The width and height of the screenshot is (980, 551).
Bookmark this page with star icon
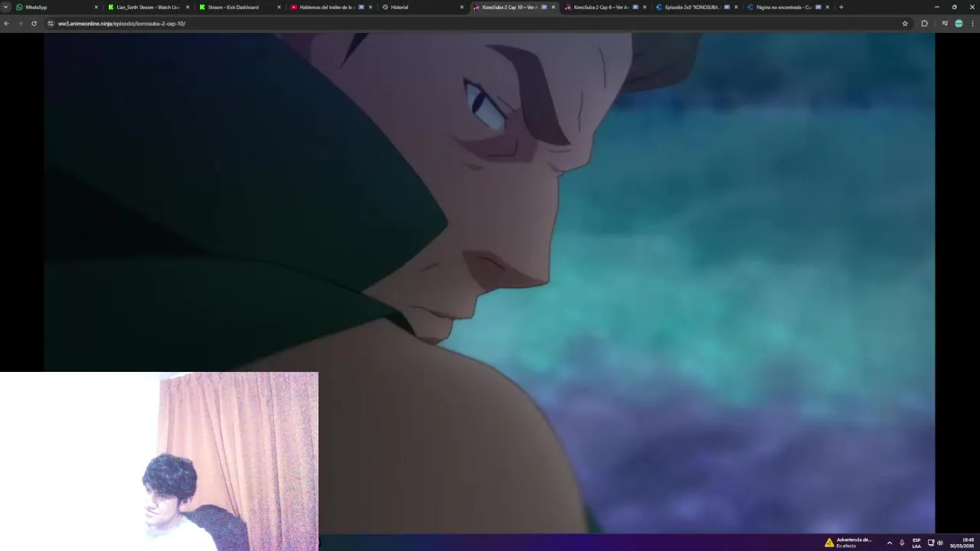point(905,24)
